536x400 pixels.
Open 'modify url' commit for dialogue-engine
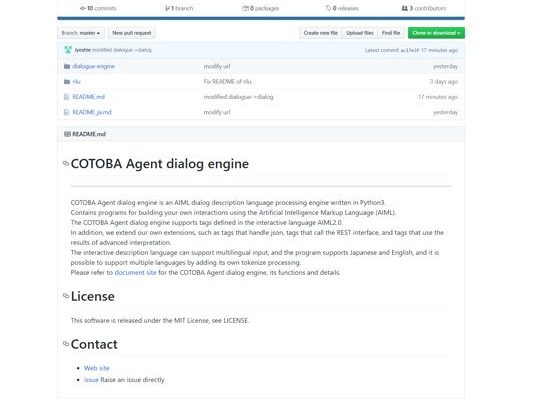pyautogui.click(x=217, y=66)
